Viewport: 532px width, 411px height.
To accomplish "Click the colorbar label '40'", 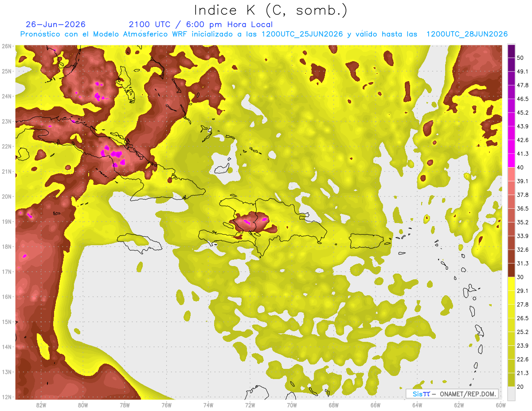I will 520,168.
